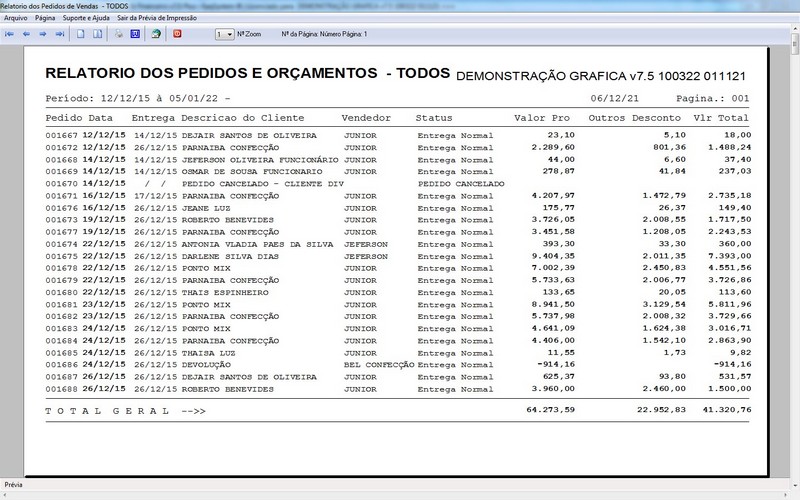The width and height of the screenshot is (800, 500).
Task: Click order number 001688
Action: (x=62, y=389)
